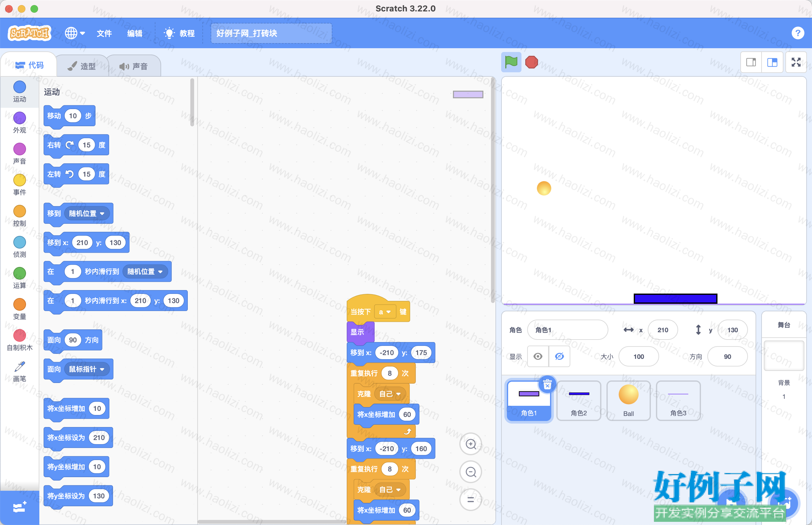This screenshot has width=812, height=525.
Task: Select the 控制 control category
Action: tap(19, 216)
